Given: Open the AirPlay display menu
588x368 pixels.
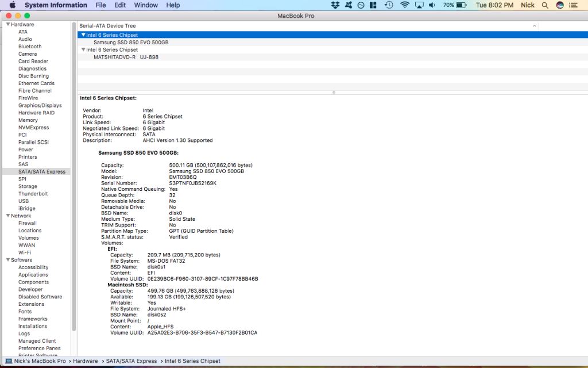Looking at the screenshot, I should click(419, 5).
